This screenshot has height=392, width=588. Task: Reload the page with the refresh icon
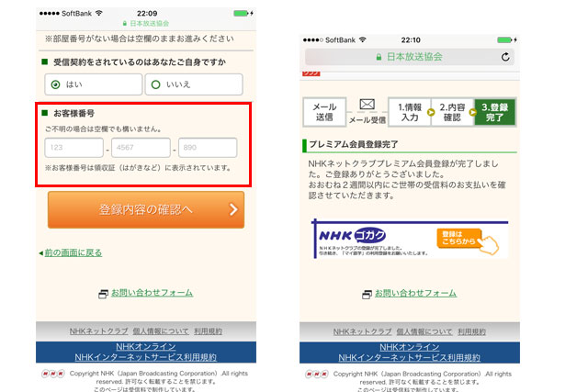(505, 57)
